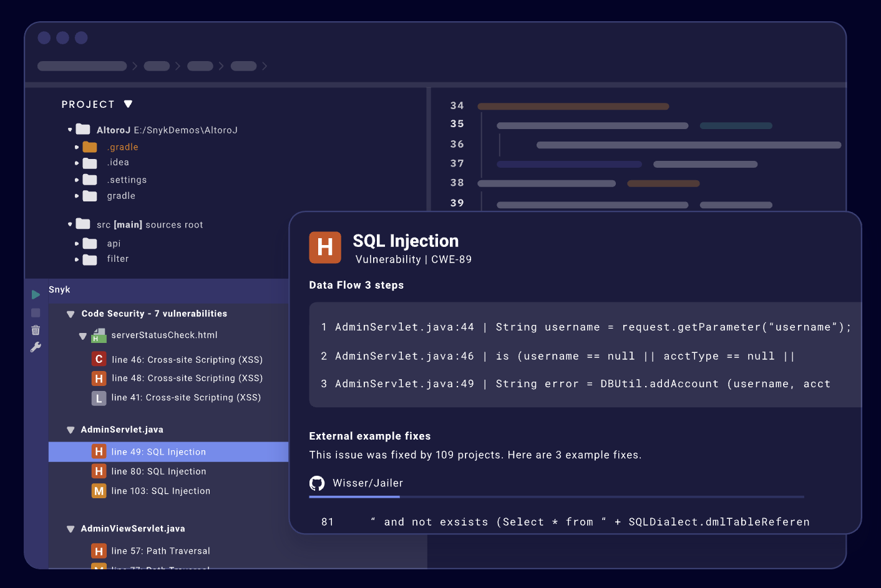Open the Wisser/Jailer example fix tab
Screen dimensions: 881x588
356,484
